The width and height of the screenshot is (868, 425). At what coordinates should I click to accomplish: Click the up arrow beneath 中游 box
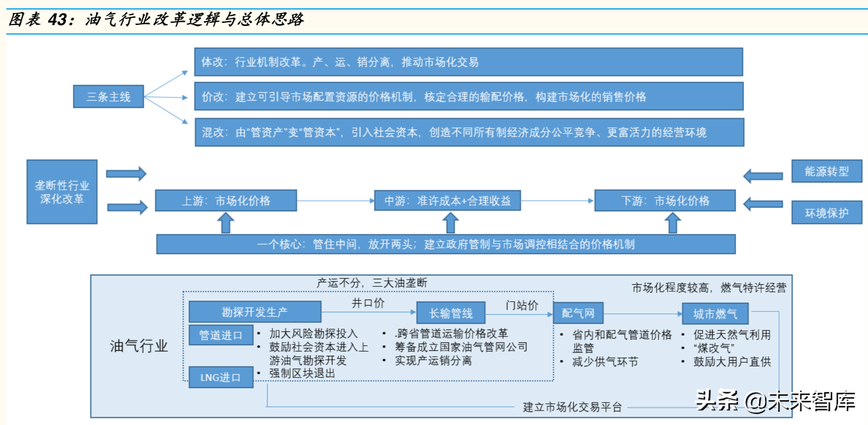click(451, 223)
